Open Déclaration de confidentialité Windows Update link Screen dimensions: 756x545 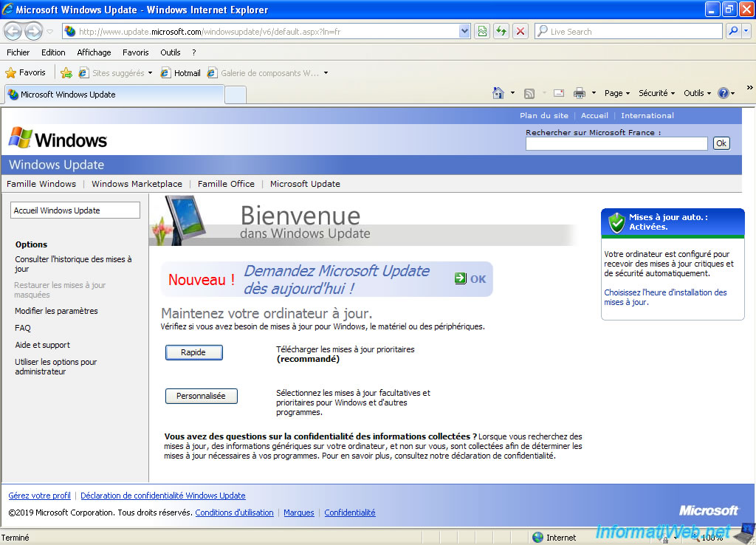click(163, 496)
